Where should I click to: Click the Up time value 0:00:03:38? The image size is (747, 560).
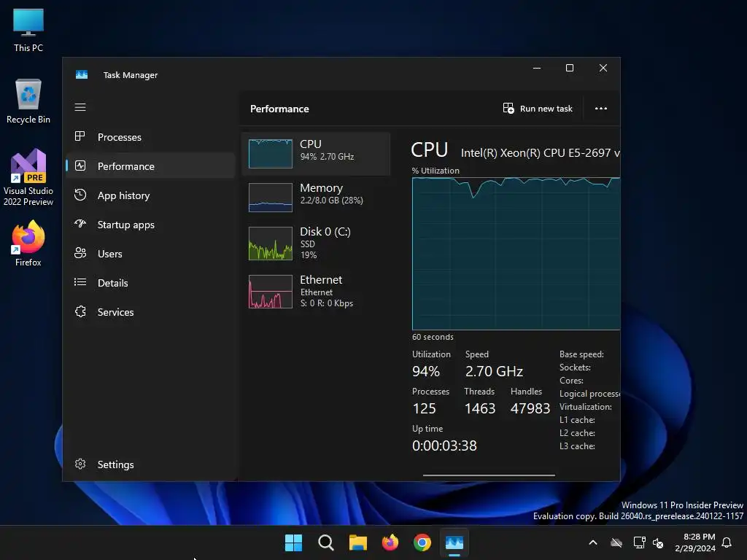[x=444, y=446]
